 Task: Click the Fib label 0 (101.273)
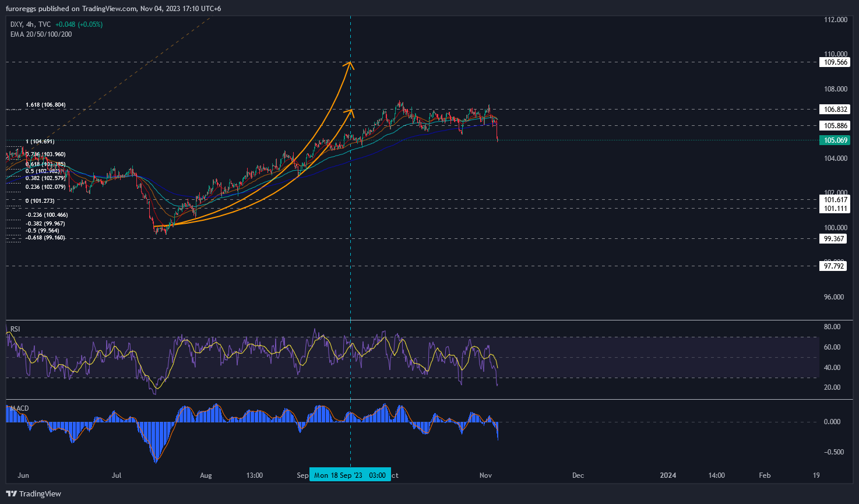[x=40, y=201]
